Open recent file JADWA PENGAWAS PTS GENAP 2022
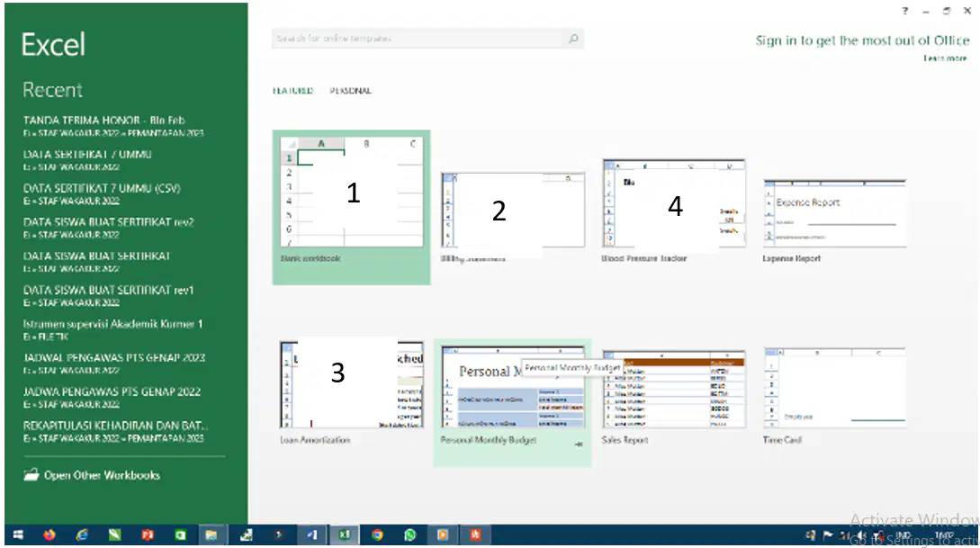The image size is (980, 548). (x=112, y=398)
